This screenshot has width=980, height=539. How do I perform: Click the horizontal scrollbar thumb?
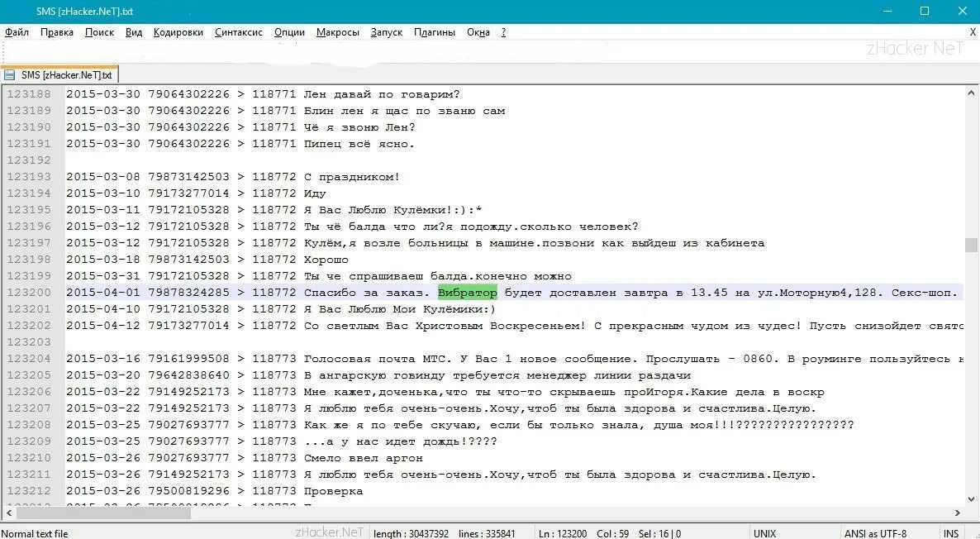click(x=103, y=513)
